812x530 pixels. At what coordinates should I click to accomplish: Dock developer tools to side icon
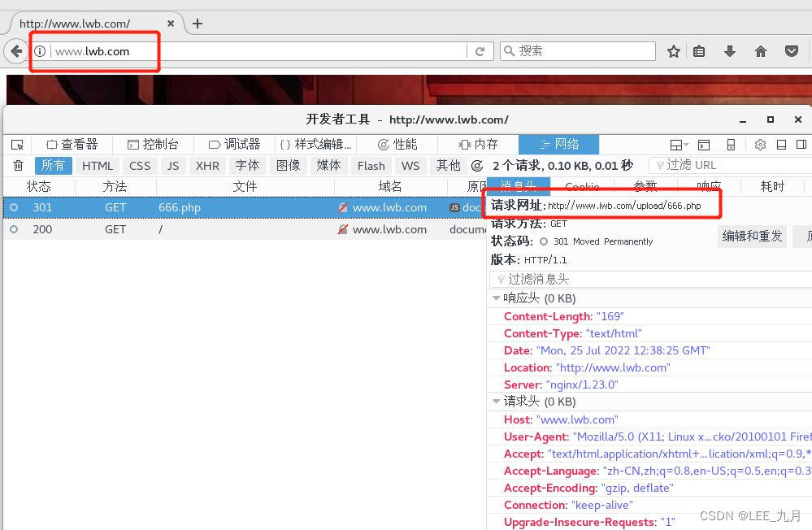[x=801, y=145]
